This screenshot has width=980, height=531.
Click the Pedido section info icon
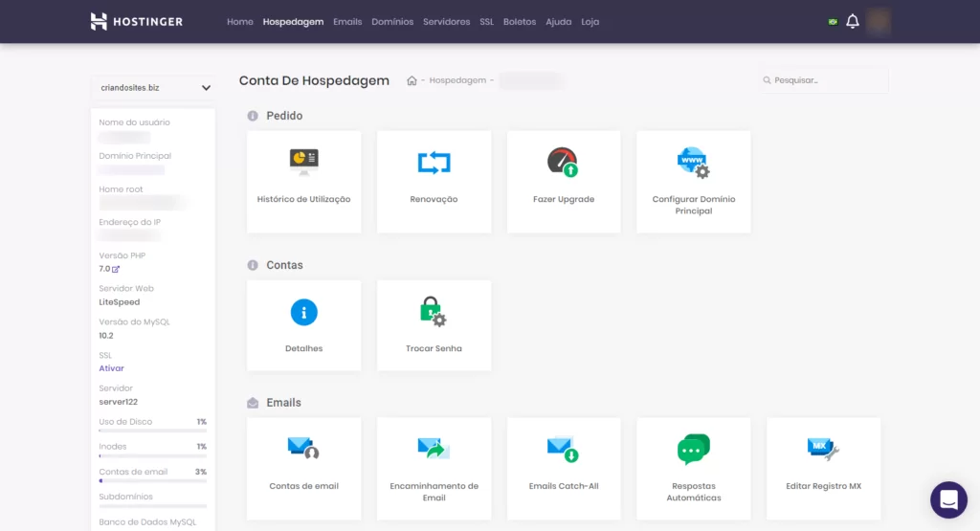pos(253,116)
